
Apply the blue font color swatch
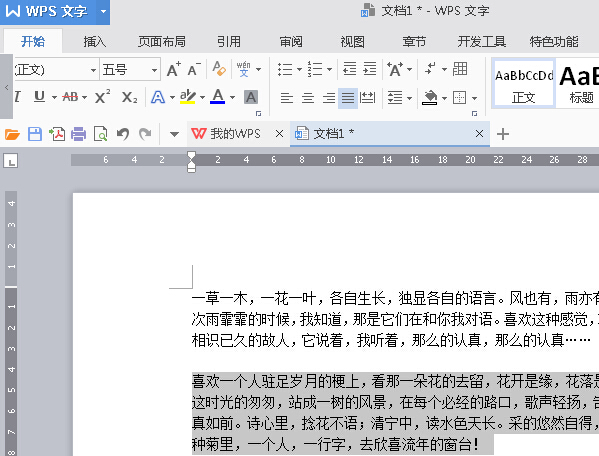click(x=218, y=97)
